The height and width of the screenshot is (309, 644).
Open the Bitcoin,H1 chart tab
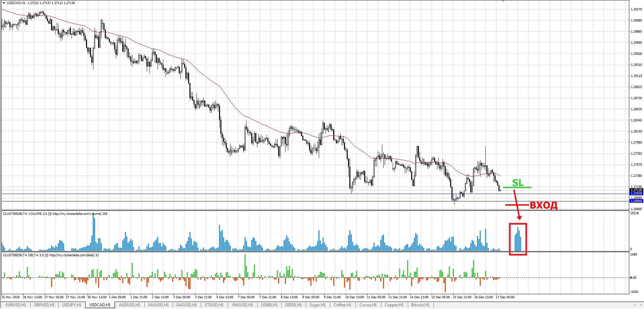click(420, 305)
